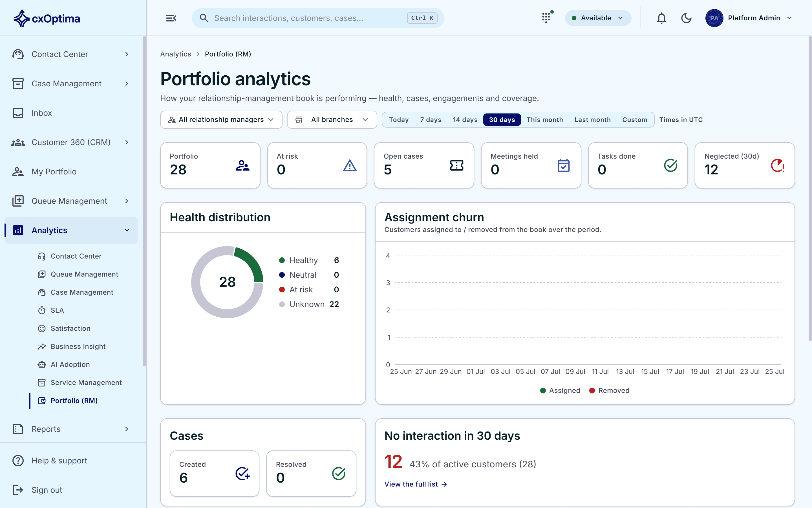This screenshot has width=812, height=508.
Task: Select the Today time range
Action: [399, 120]
